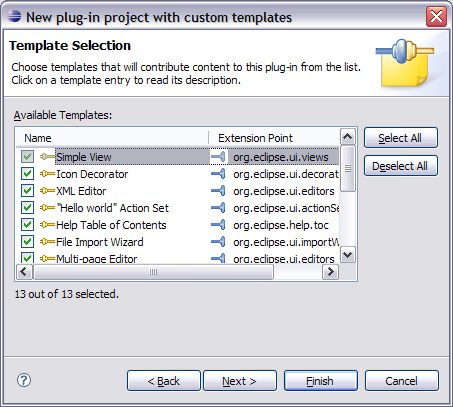453x407 pixels.
Task: Click the horizontal scroll right arrow
Action: click(330, 272)
